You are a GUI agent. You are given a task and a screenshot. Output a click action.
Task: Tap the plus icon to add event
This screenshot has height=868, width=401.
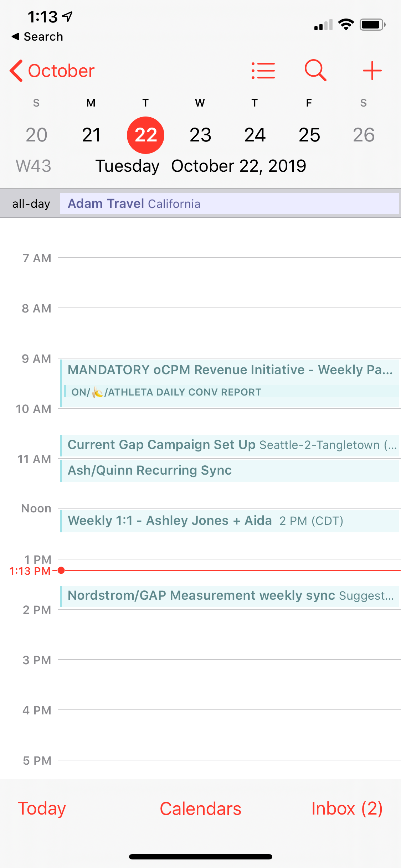coord(372,71)
